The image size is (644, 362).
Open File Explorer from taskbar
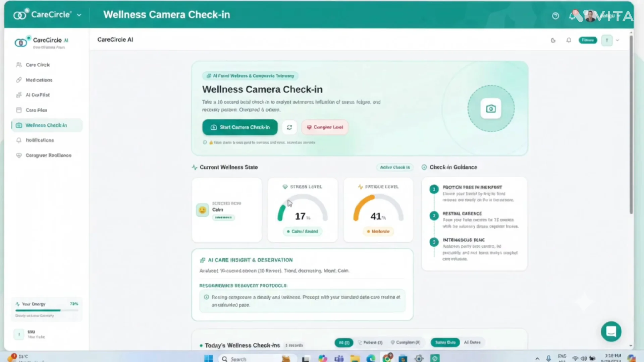pyautogui.click(x=355, y=358)
